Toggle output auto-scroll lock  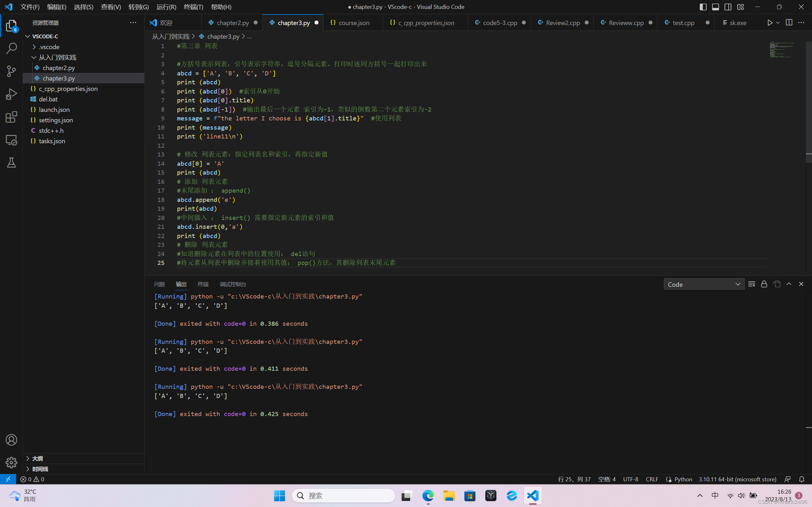[x=764, y=284]
